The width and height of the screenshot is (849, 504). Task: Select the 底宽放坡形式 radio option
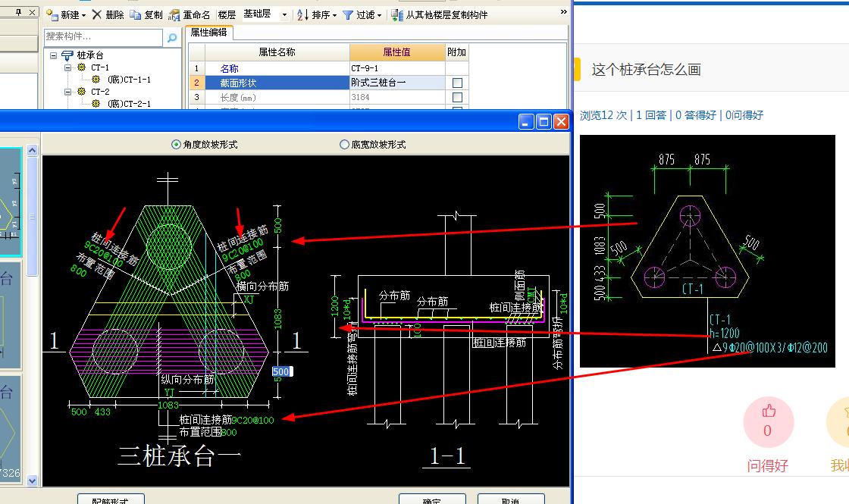(344, 145)
